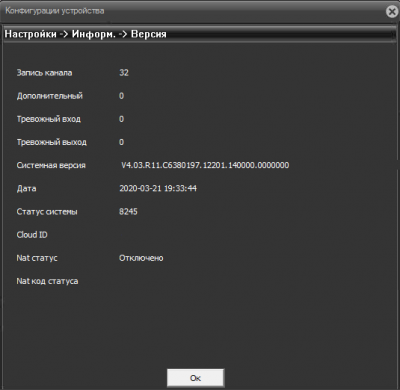Click the system status value 8245
Image resolution: width=400 pixels, height=390 pixels.
[x=128, y=212]
